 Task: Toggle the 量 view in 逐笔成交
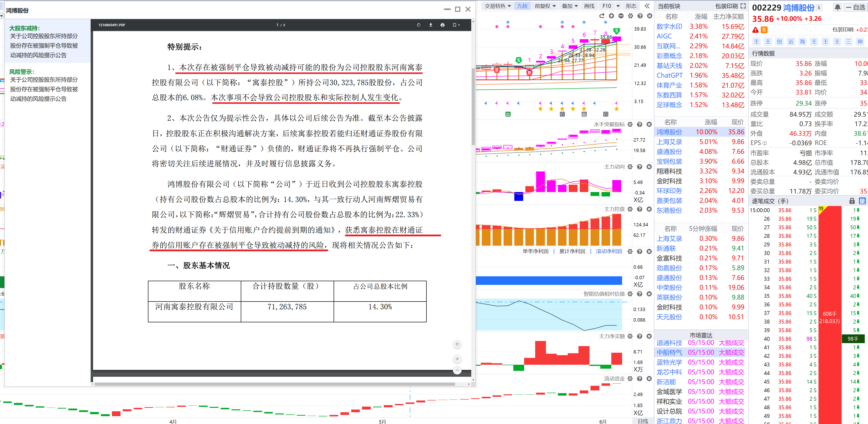click(862, 201)
